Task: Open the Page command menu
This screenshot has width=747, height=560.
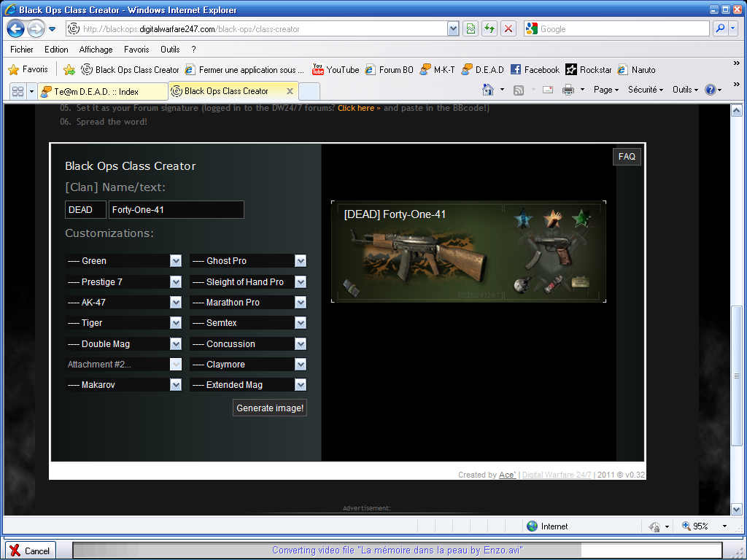Action: [606, 90]
